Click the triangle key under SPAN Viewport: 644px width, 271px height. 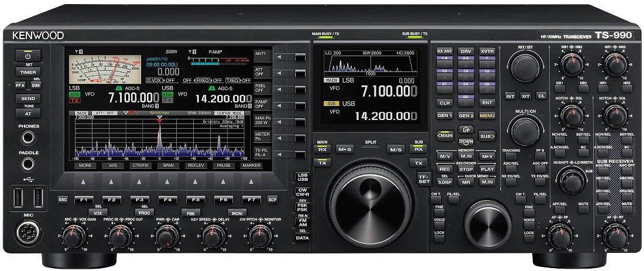167,181
